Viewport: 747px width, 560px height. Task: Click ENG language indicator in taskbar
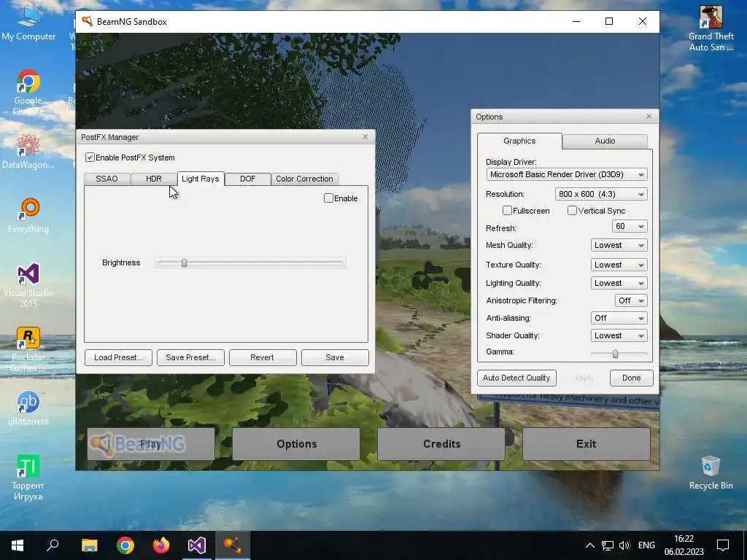tap(646, 545)
